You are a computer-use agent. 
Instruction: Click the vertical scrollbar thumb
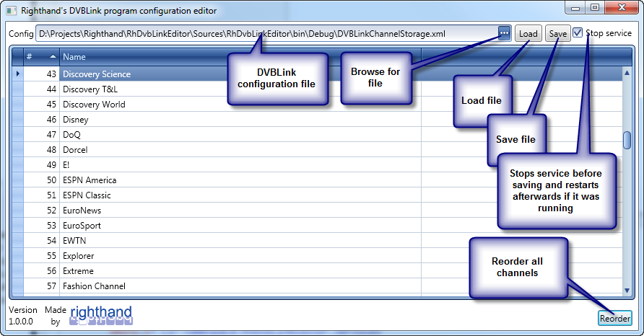(627, 141)
